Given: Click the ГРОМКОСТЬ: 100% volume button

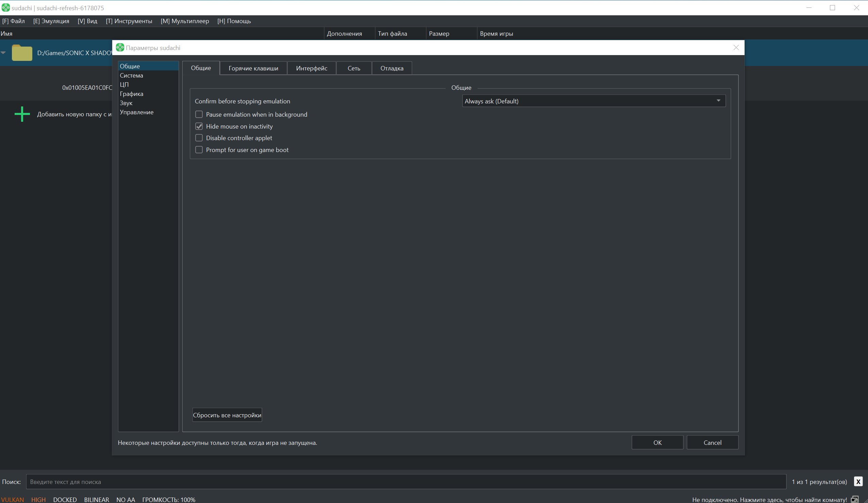Looking at the screenshot, I should pyautogui.click(x=169, y=500).
